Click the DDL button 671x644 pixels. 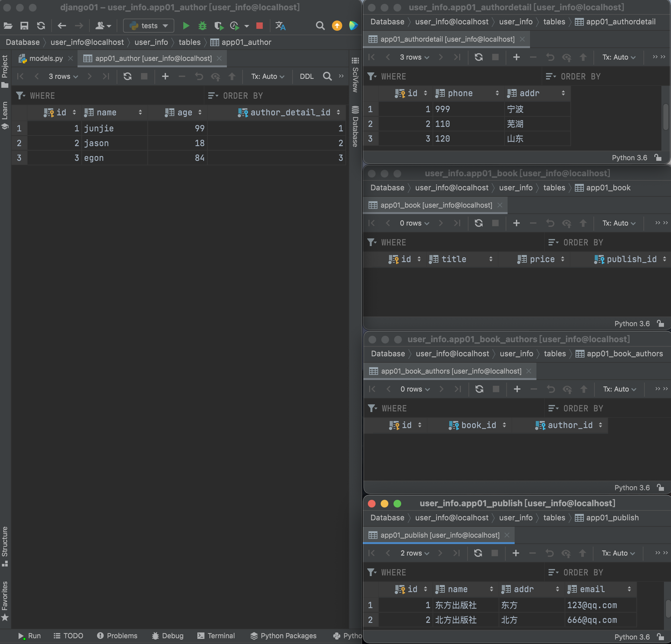click(306, 76)
